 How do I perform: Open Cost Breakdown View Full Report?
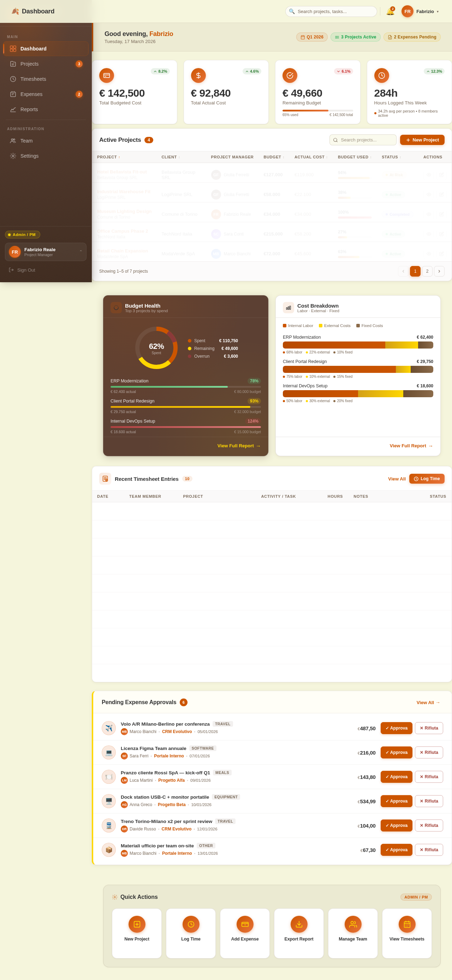[411, 446]
